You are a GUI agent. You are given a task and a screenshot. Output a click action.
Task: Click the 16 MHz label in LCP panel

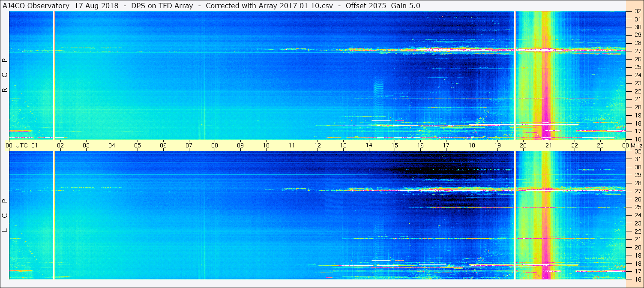click(x=638, y=279)
